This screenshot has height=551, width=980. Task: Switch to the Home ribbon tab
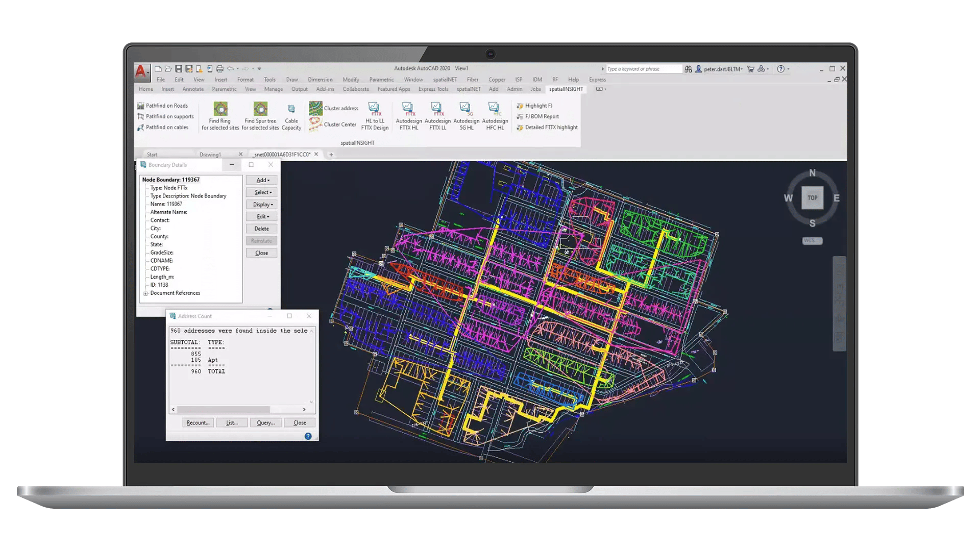tap(146, 89)
